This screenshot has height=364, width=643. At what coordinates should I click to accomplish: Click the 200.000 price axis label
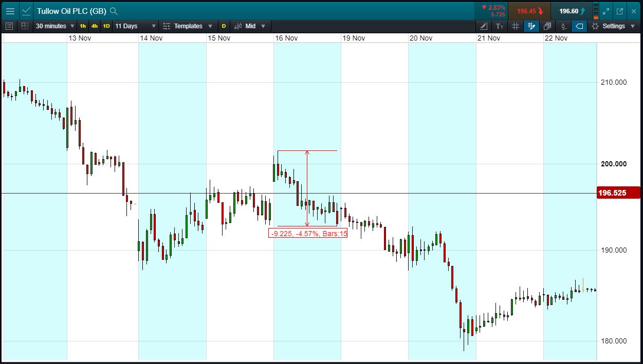click(x=614, y=164)
